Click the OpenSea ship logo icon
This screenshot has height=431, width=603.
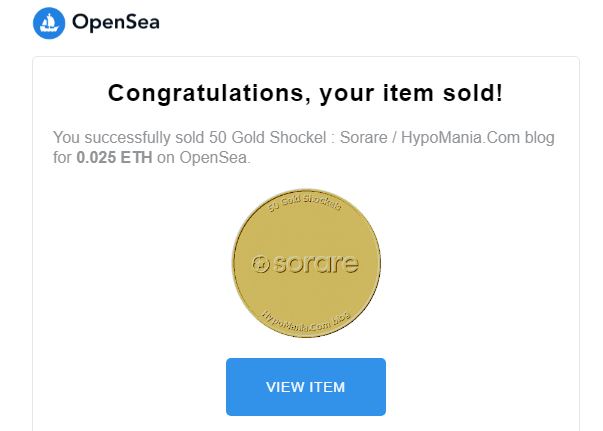click(x=49, y=23)
